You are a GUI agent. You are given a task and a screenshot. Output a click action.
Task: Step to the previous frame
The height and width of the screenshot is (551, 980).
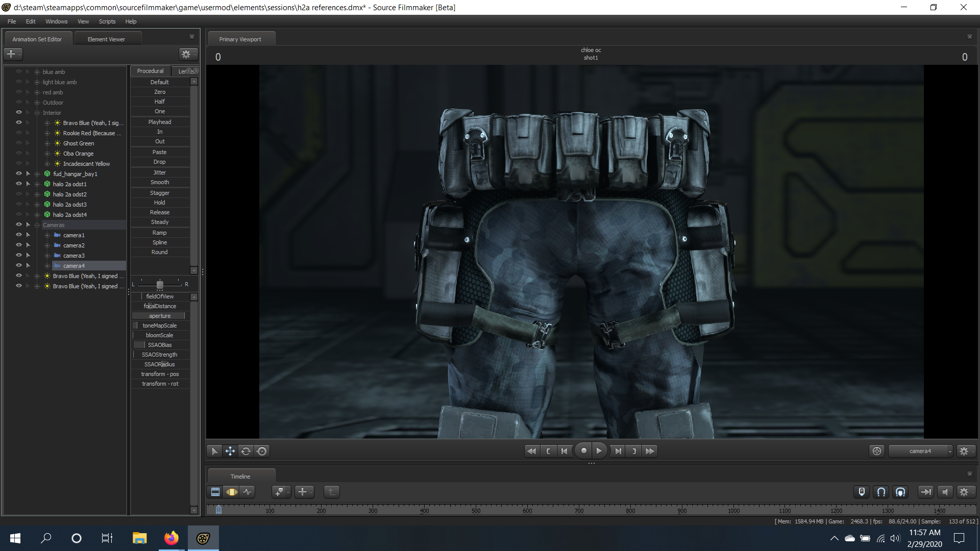click(565, 451)
